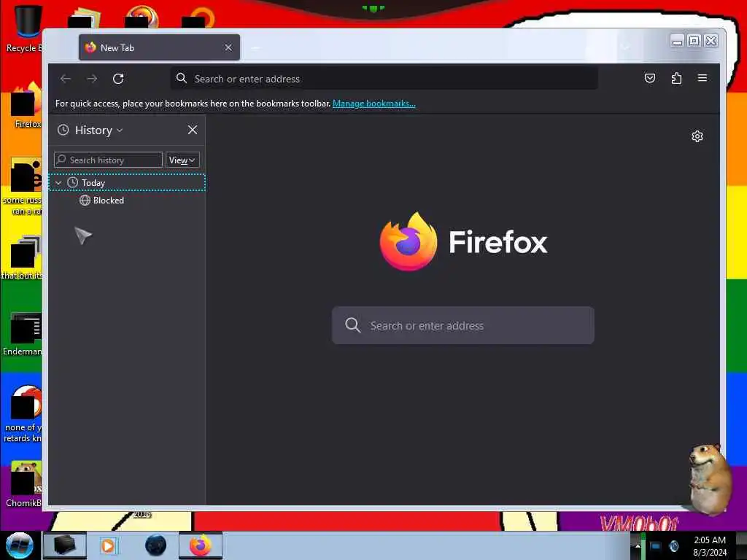This screenshot has height=560, width=747.
Task: Open the media player taskbar icon
Action: pyautogui.click(x=108, y=545)
